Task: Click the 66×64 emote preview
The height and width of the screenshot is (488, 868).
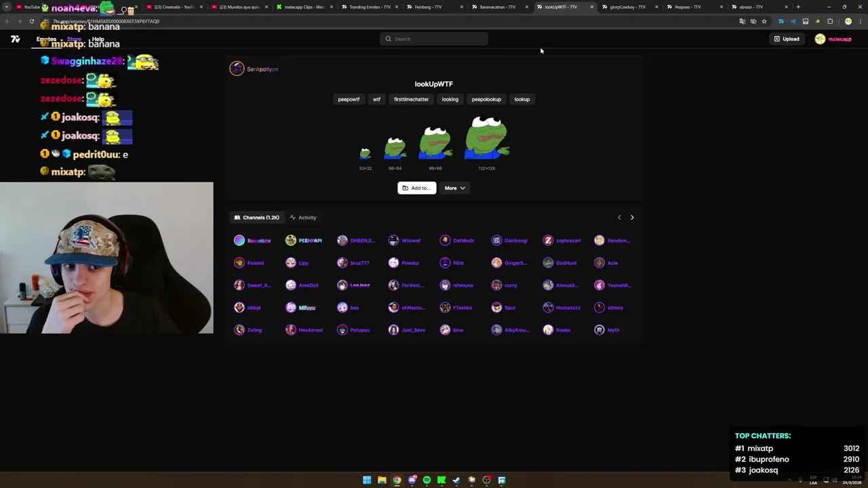Action: [x=395, y=148]
